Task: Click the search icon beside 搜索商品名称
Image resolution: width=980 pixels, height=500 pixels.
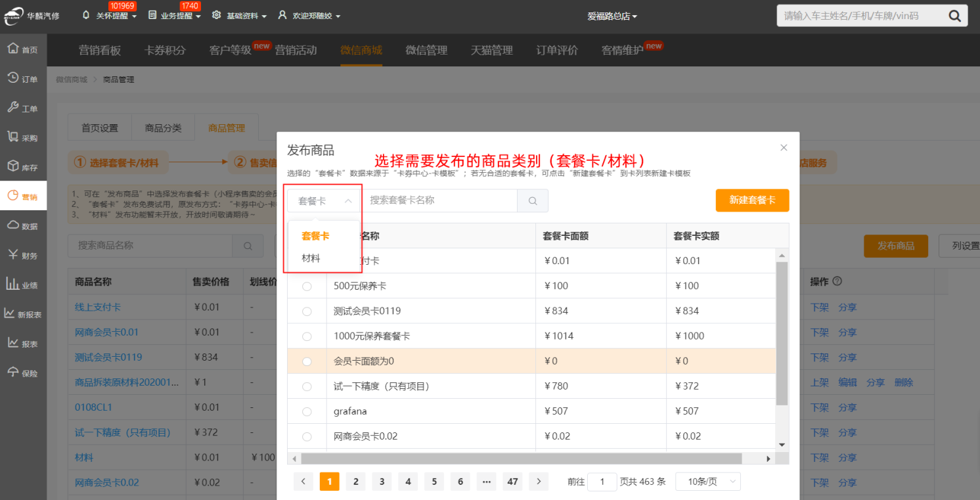Action: pos(248,246)
